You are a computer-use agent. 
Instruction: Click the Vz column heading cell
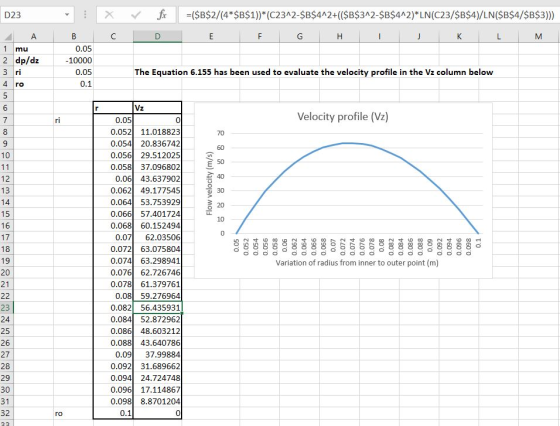pyautogui.click(x=158, y=108)
